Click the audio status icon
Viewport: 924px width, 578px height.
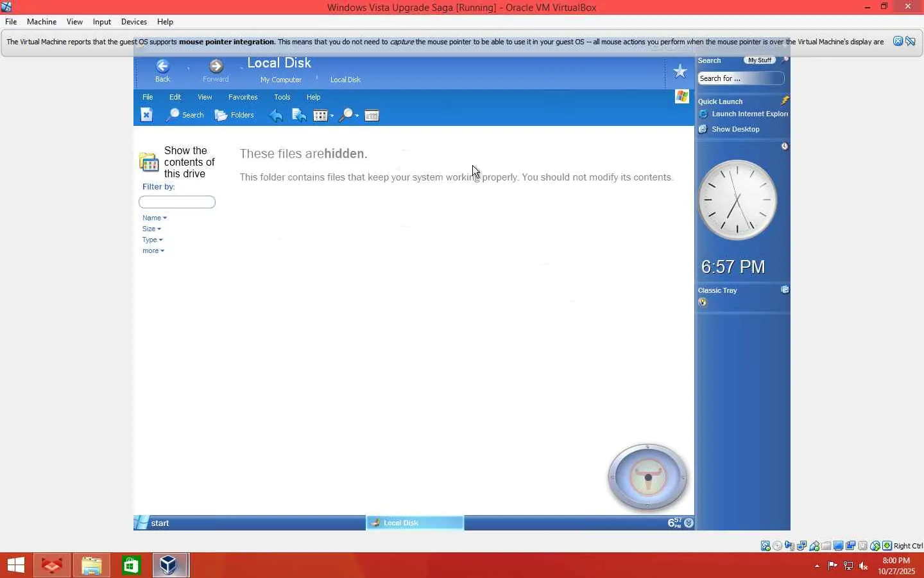point(790,546)
